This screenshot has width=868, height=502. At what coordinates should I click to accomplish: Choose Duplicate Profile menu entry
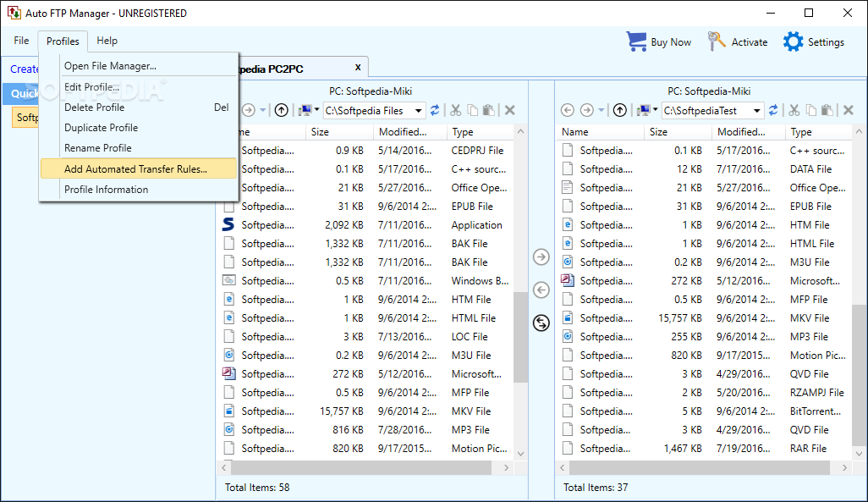(x=139, y=128)
